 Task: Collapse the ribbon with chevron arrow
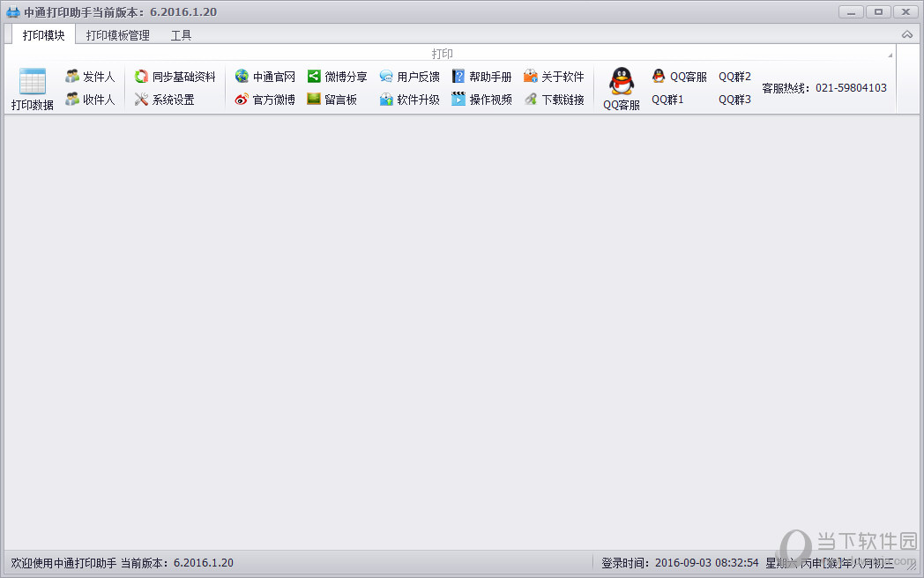pyautogui.click(x=907, y=34)
